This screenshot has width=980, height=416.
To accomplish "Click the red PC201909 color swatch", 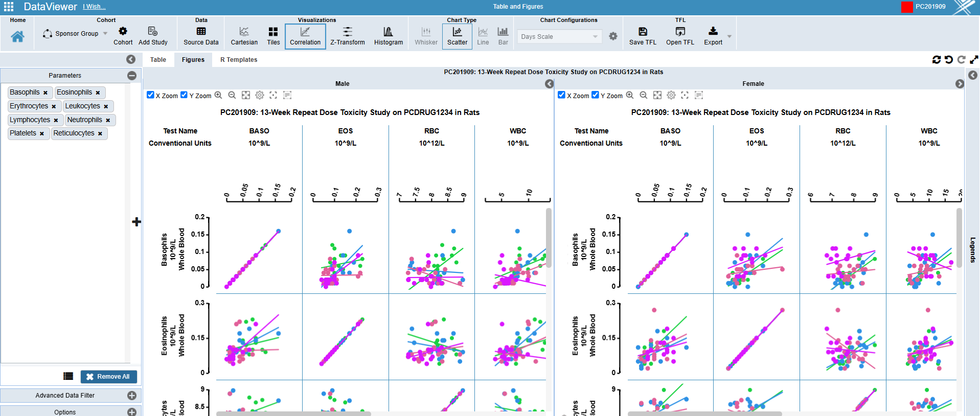I will tap(907, 7).
